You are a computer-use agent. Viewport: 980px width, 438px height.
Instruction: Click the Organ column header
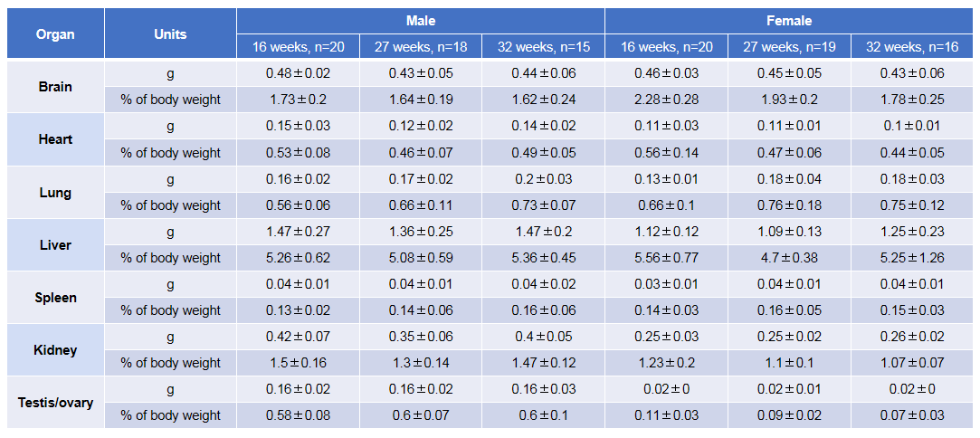tap(55, 33)
